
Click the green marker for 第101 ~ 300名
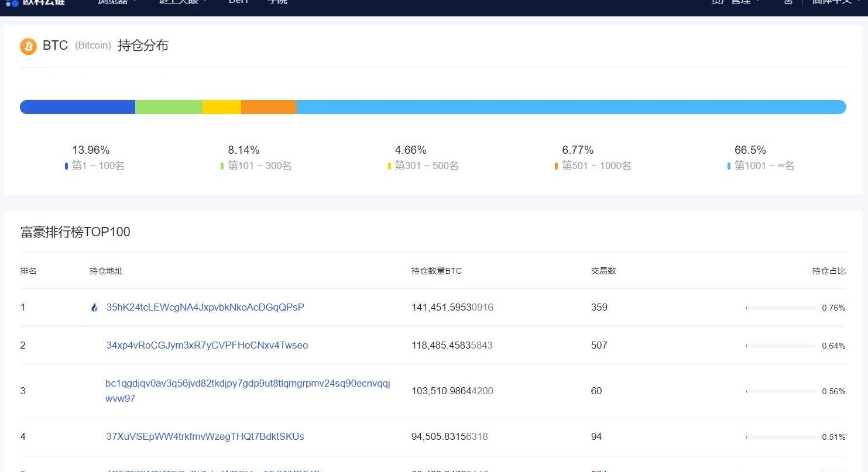pyautogui.click(x=222, y=166)
